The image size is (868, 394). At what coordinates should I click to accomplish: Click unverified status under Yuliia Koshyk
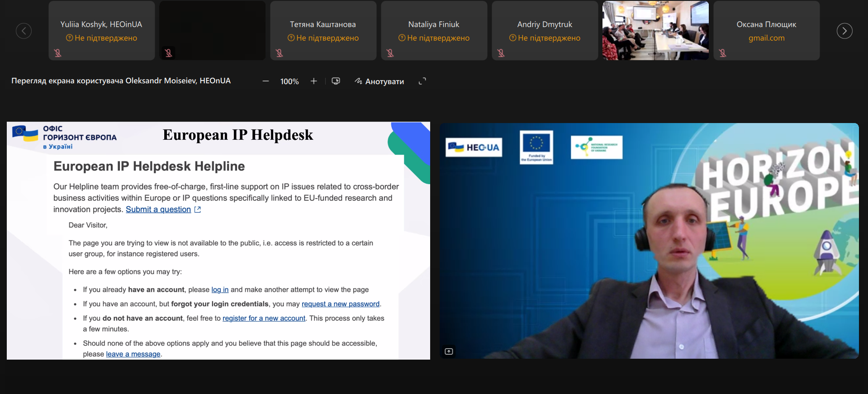click(102, 38)
